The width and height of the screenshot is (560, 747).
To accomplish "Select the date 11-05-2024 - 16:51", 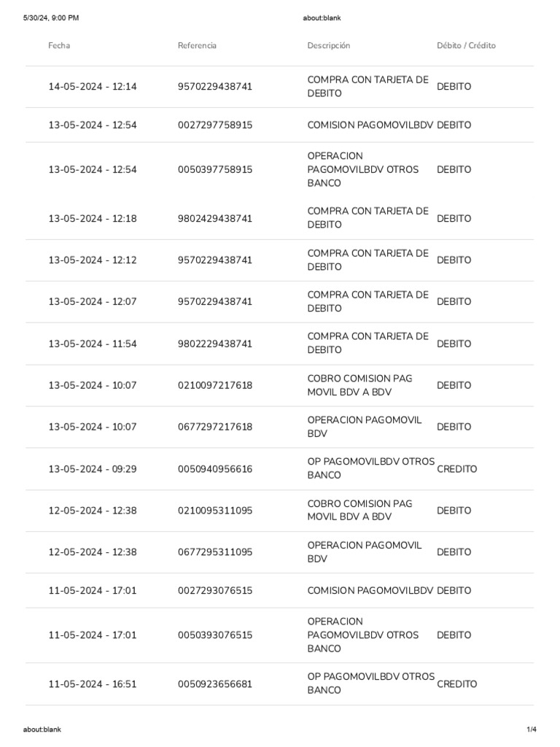I will coord(93,684).
